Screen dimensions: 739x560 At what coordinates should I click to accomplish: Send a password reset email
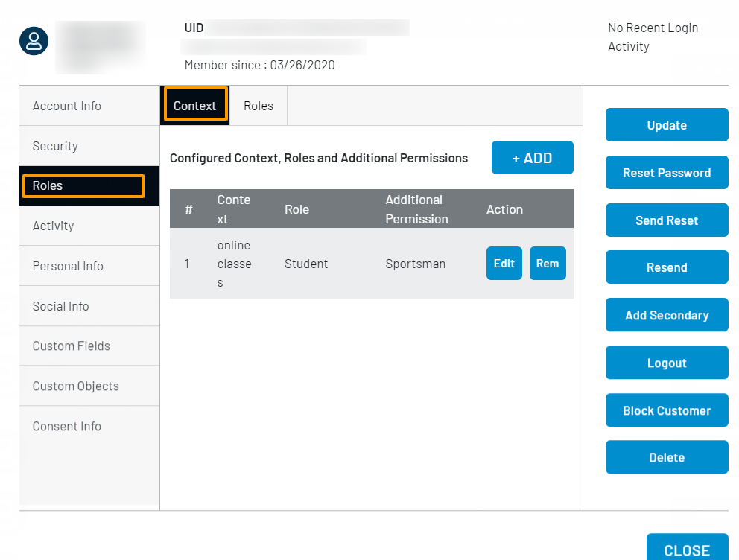[666, 220]
